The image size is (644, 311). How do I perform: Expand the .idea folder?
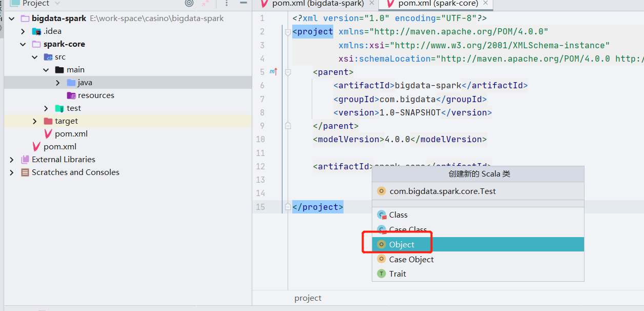coord(23,31)
